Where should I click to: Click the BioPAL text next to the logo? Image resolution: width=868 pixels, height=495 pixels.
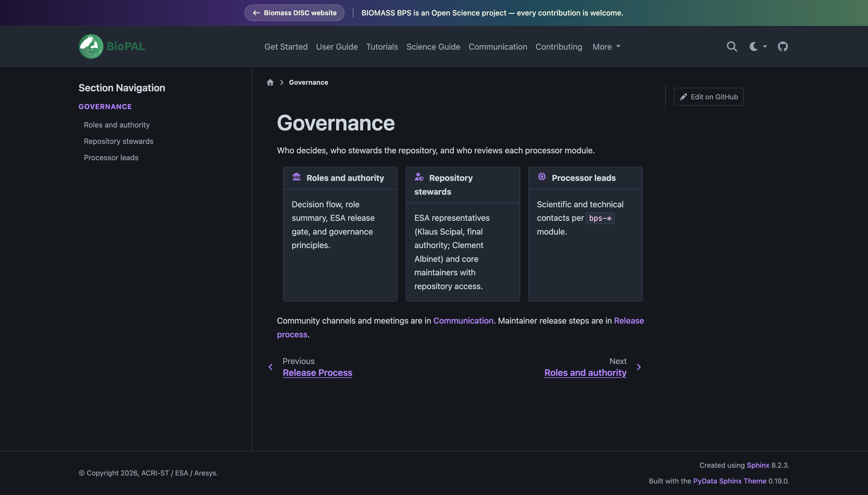coord(126,46)
